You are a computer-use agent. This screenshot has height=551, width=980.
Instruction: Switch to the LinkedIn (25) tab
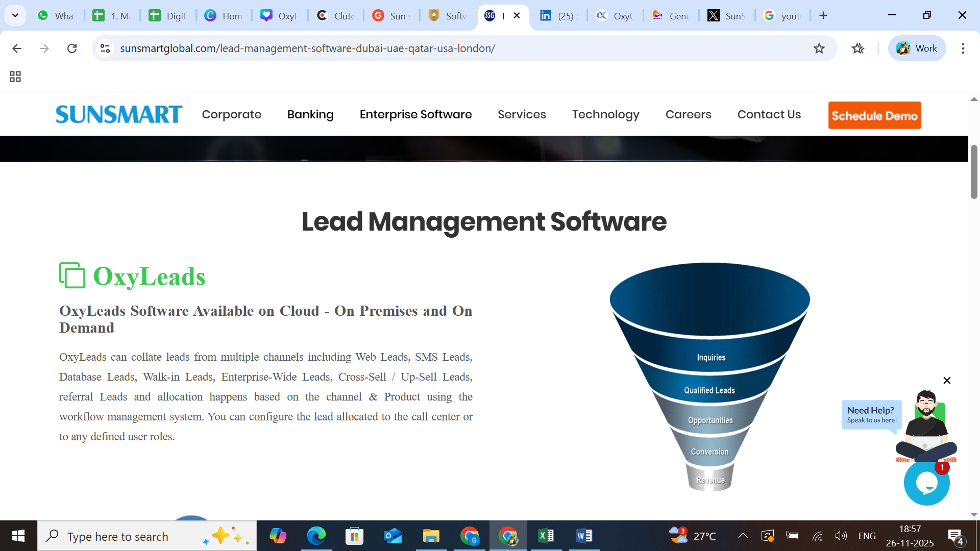coord(559,16)
